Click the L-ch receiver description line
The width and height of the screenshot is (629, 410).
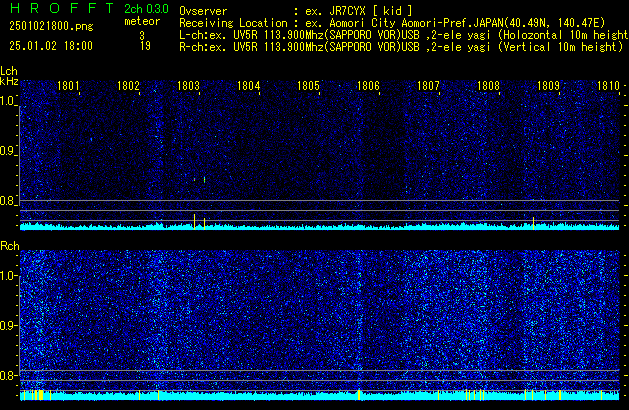(404, 35)
